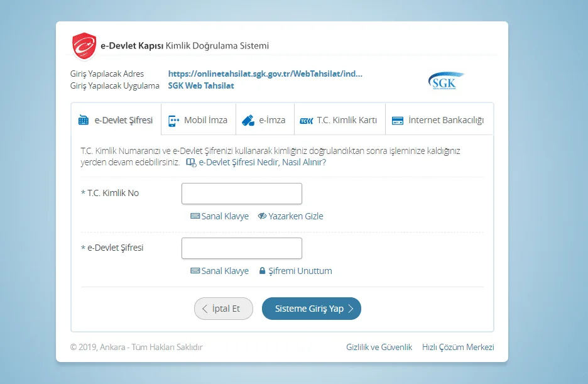Click the keyboard icon under e-Devlet Şifresi field
This screenshot has height=384, width=588.
click(x=195, y=271)
